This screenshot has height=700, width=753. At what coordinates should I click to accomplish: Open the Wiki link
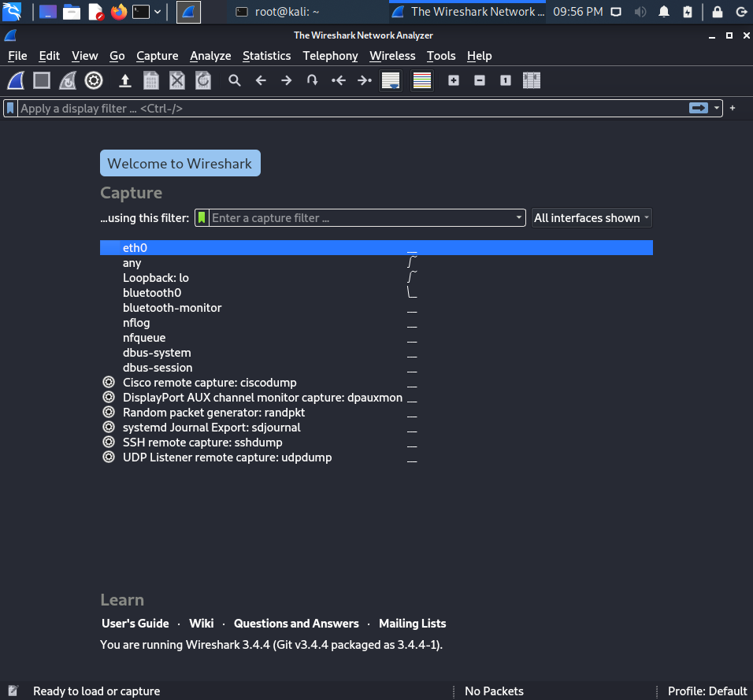coord(201,624)
